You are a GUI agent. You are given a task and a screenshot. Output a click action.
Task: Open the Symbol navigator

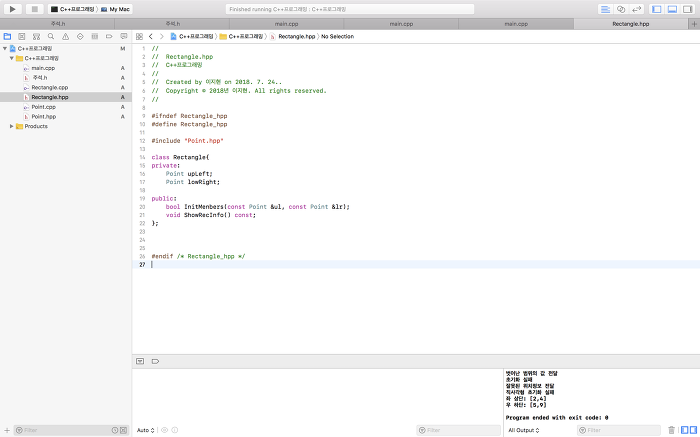coord(36,37)
